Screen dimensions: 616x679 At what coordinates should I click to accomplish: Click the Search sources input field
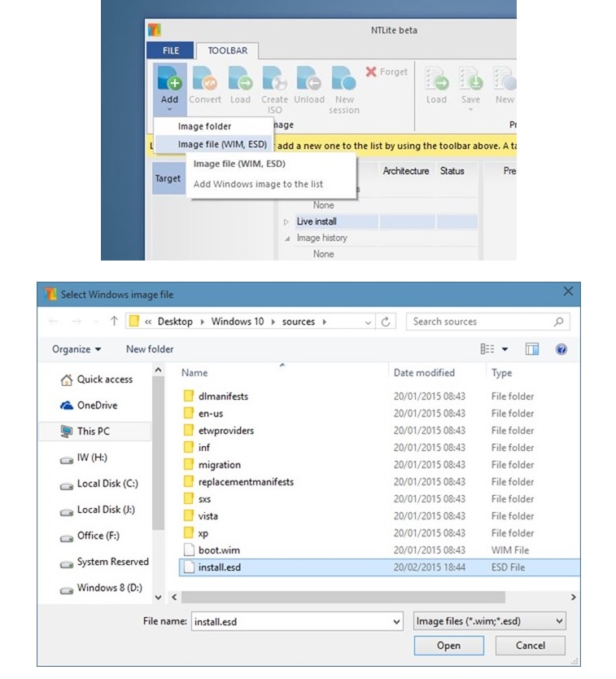(488, 322)
